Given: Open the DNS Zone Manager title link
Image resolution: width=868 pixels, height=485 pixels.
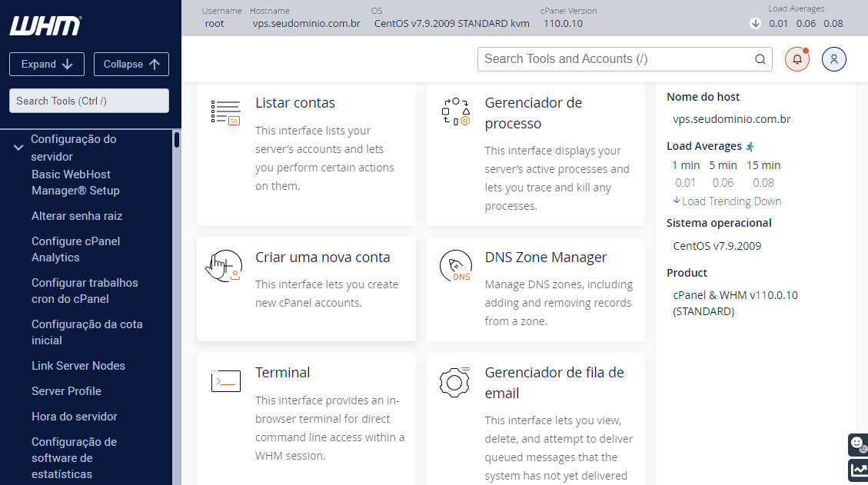Looking at the screenshot, I should coord(546,257).
